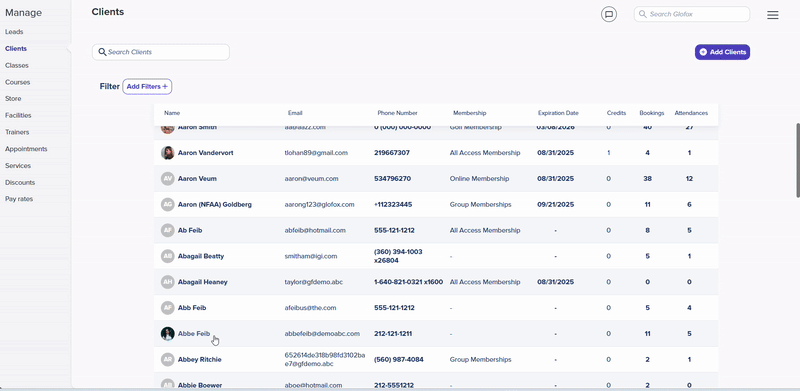Click the AR avatar for Abbey Ritchie
The height and width of the screenshot is (391, 800).
coord(167,359)
